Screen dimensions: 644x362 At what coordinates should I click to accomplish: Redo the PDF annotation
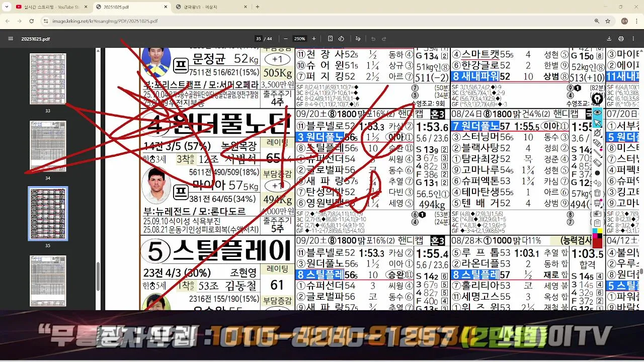[x=384, y=39]
